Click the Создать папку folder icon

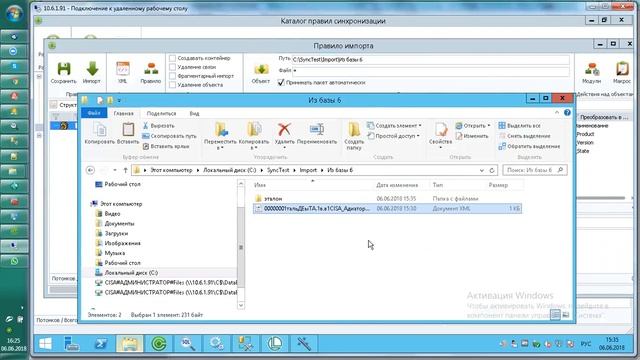pos(354,130)
